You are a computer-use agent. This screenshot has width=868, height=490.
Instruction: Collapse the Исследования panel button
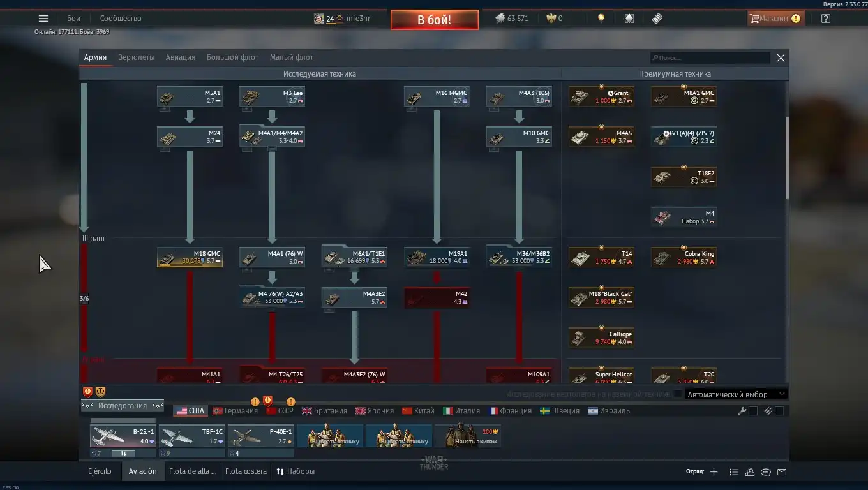(123, 406)
